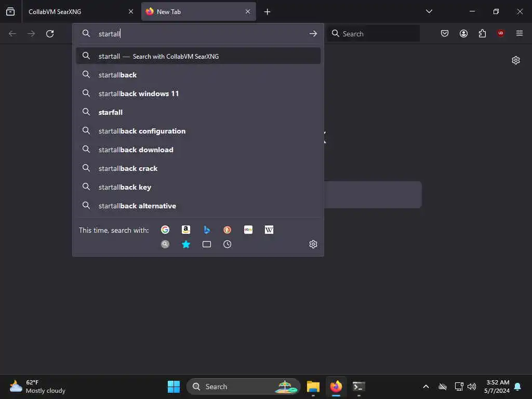
Task: Open the weather widget showing 62°F
Action: coord(37,387)
